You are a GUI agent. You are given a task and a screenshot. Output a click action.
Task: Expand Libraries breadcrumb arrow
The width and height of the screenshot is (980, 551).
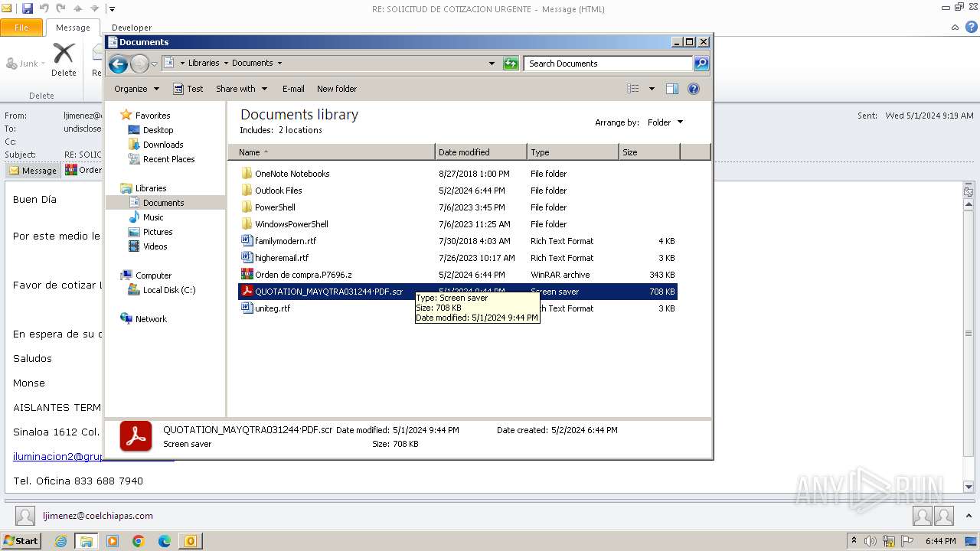225,64
